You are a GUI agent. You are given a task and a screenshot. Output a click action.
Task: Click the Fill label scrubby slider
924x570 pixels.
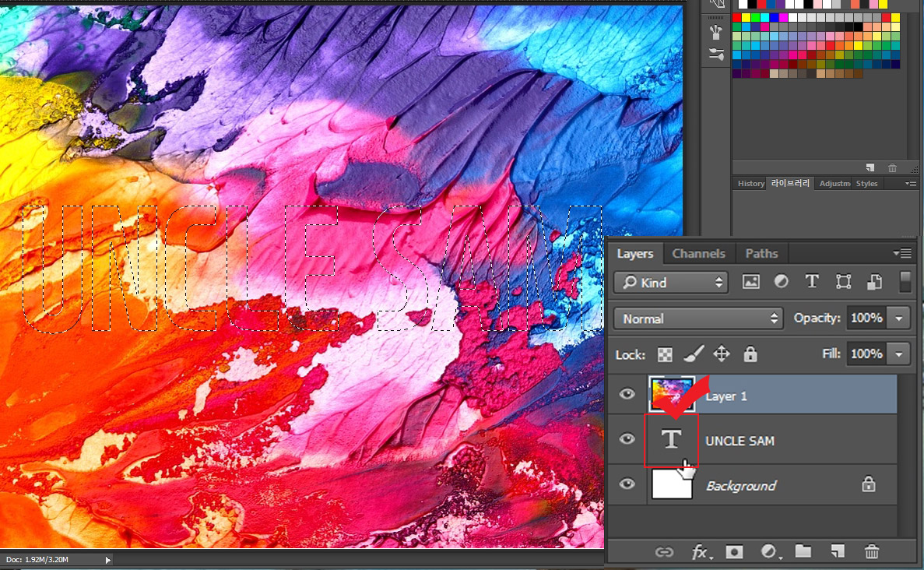[x=831, y=354]
